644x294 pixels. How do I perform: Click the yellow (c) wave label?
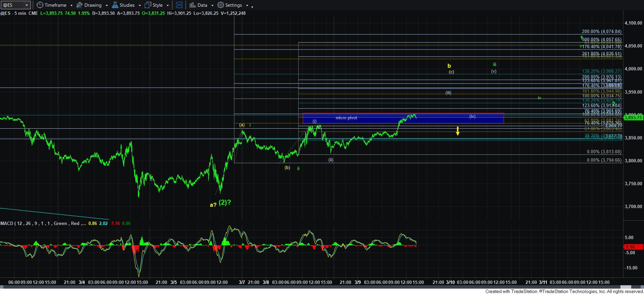coord(451,72)
